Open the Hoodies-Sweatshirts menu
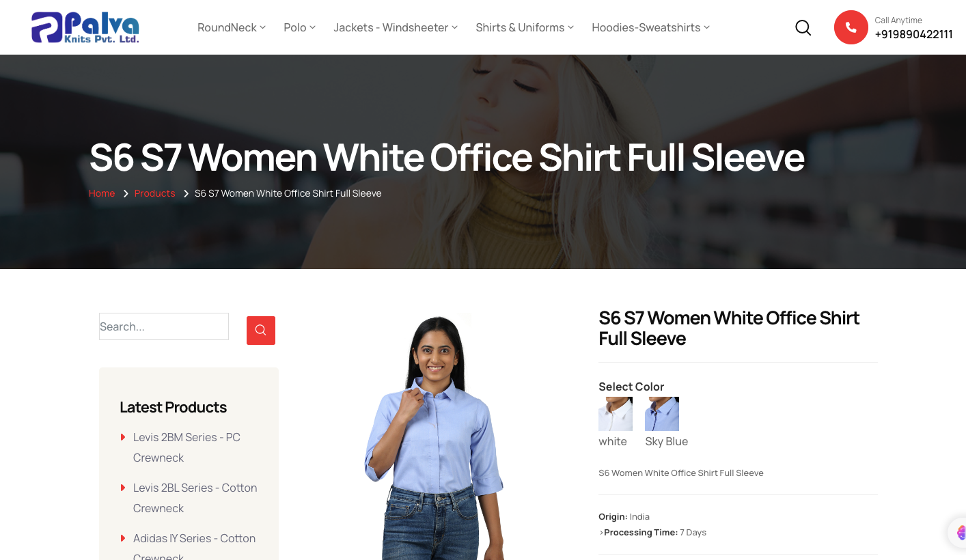Image resolution: width=966 pixels, height=560 pixels. click(651, 27)
